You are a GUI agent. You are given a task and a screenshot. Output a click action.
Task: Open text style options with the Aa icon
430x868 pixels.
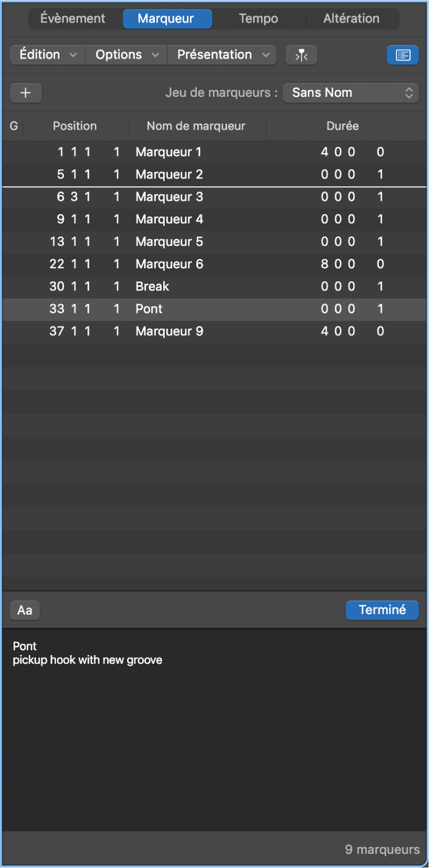pos(25,610)
